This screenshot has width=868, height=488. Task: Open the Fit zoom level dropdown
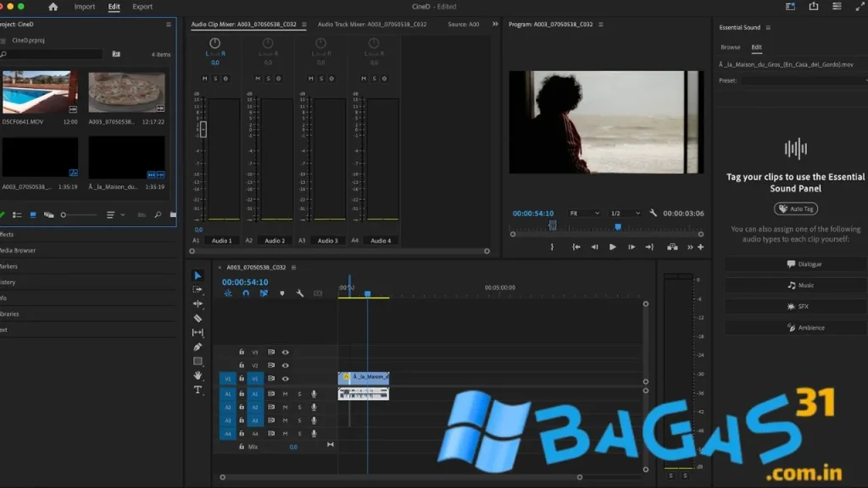coord(585,213)
